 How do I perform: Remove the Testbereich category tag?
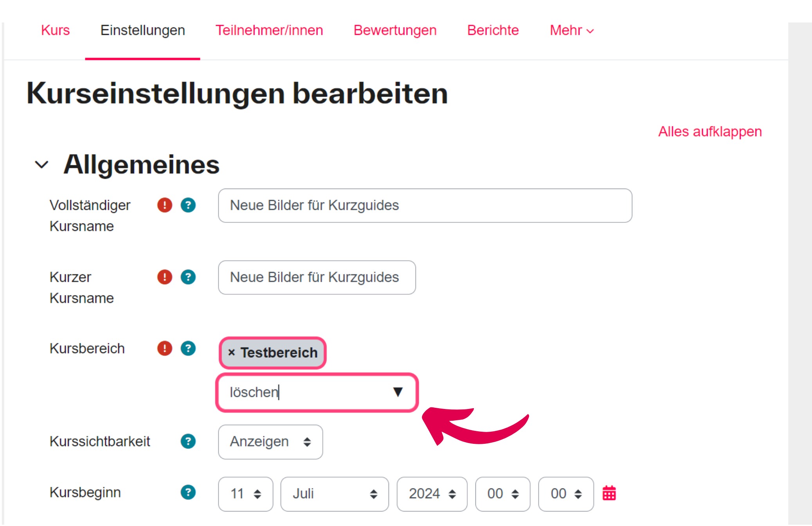coord(232,353)
